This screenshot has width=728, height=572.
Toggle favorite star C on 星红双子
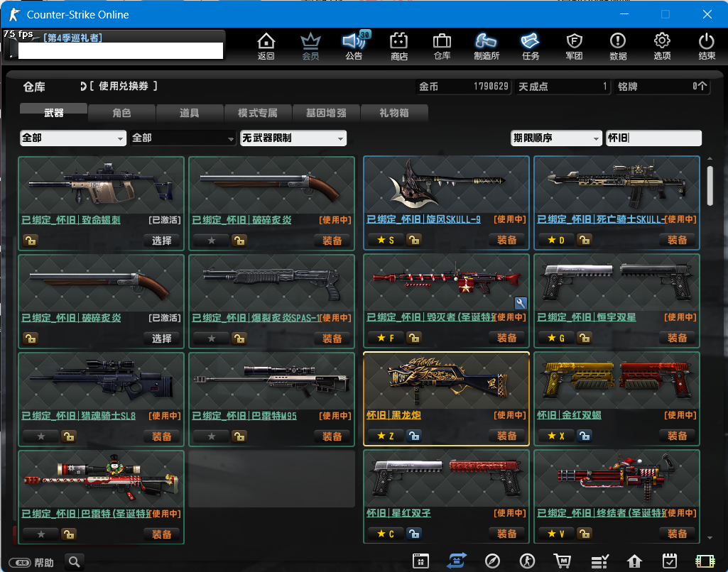coord(386,534)
